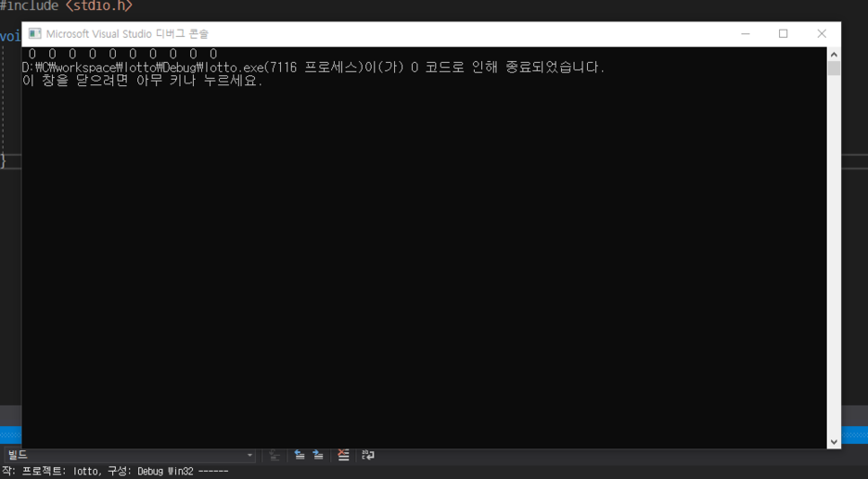Click the 'Microsoft Visual Studio 디버그 콘솔' title
Image resolution: width=868 pixels, height=479 pixels.
127,33
